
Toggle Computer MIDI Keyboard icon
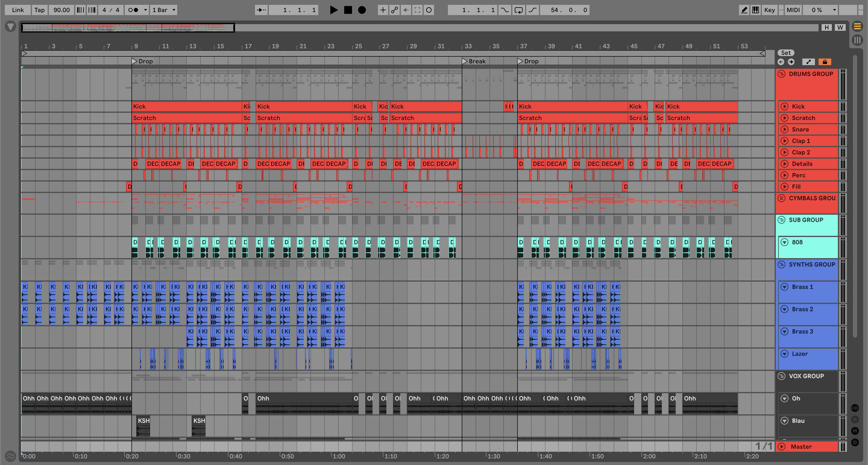(x=756, y=10)
